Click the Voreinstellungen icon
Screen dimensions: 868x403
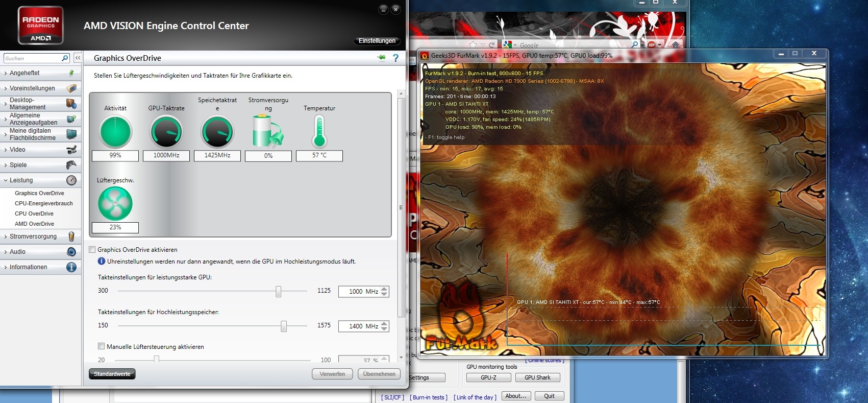pyautogui.click(x=71, y=88)
